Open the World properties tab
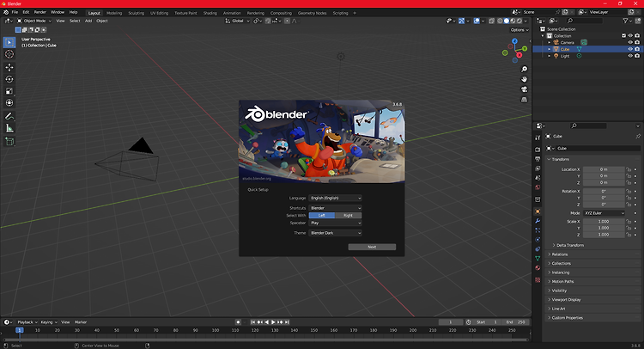644x349 pixels. (x=538, y=187)
